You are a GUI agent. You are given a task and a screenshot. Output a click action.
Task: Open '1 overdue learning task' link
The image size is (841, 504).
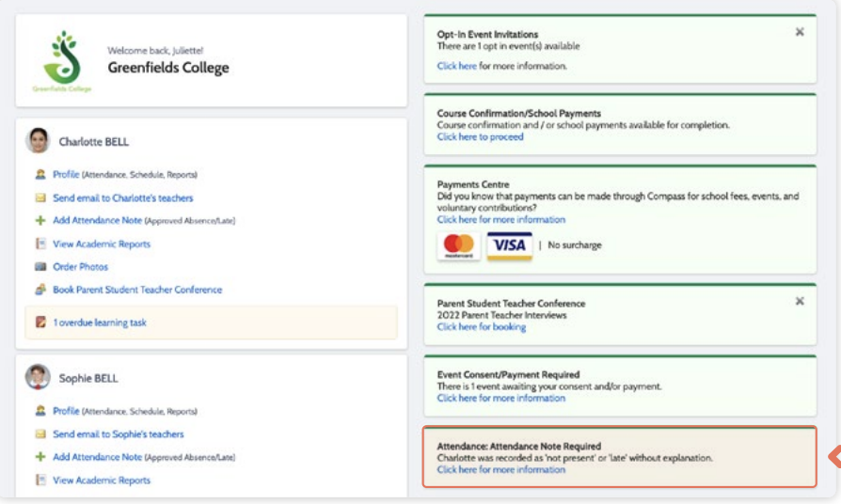point(100,323)
